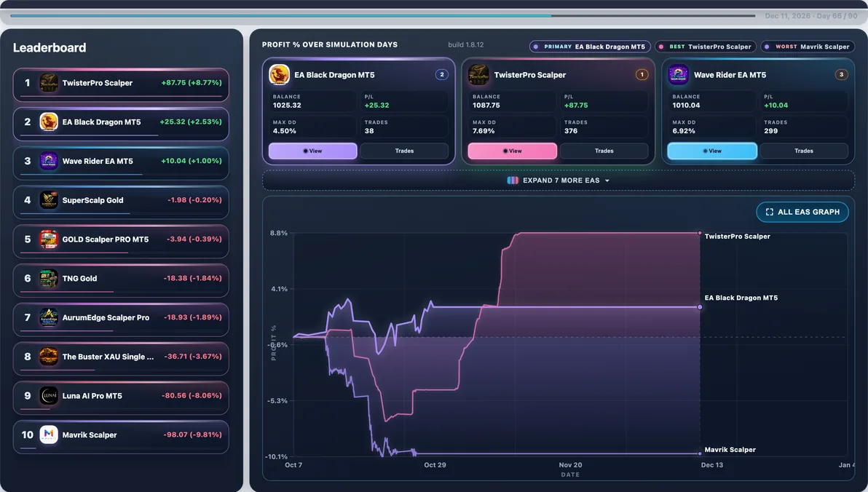
Task: Click +87.75 (+8.77%) value in leaderboard
Action: point(192,82)
